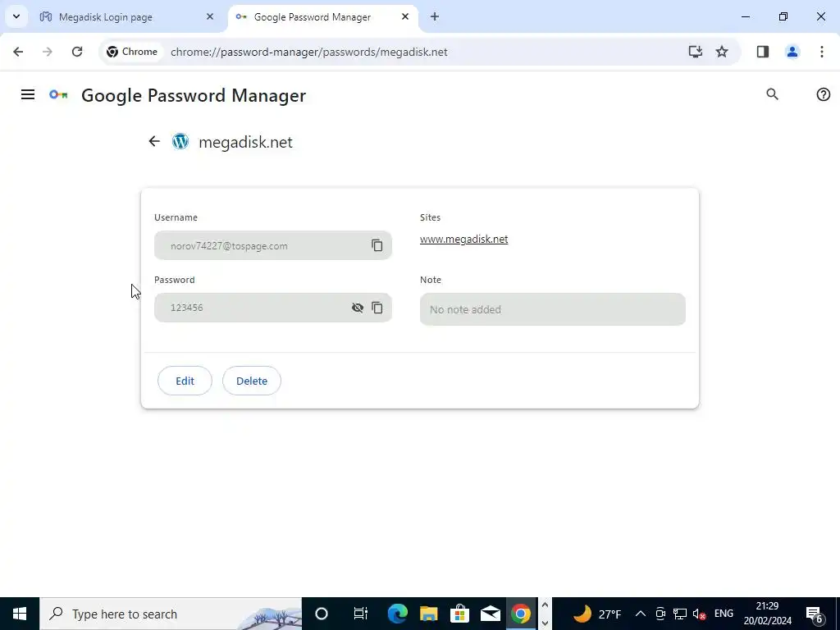The image size is (840, 630).
Task: Open the Chrome three-dot menu
Action: (x=822, y=52)
